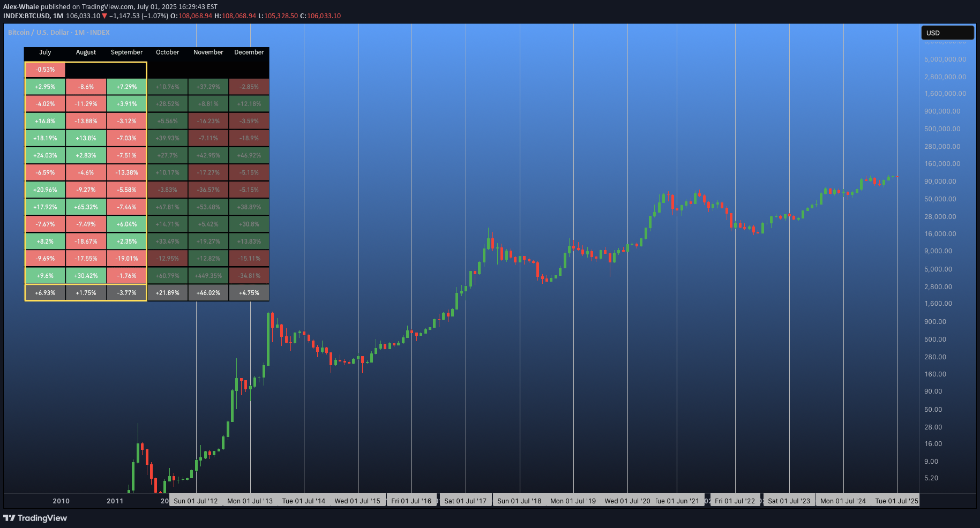Screen dimensions: 980x528
Task: Select the -0.53% July cell
Action: coord(45,70)
